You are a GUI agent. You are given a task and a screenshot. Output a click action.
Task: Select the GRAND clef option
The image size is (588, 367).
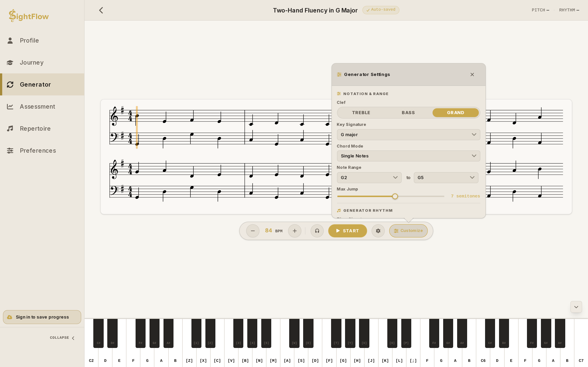[456, 113]
